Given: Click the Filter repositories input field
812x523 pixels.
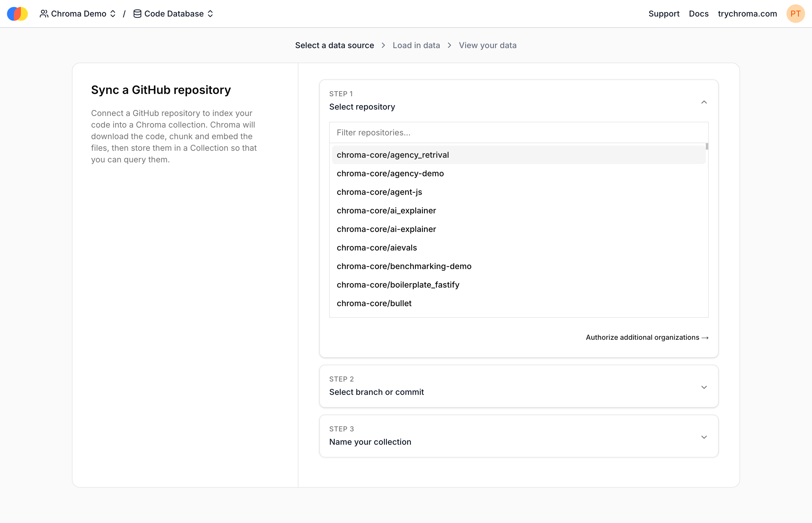Looking at the screenshot, I should coord(518,132).
